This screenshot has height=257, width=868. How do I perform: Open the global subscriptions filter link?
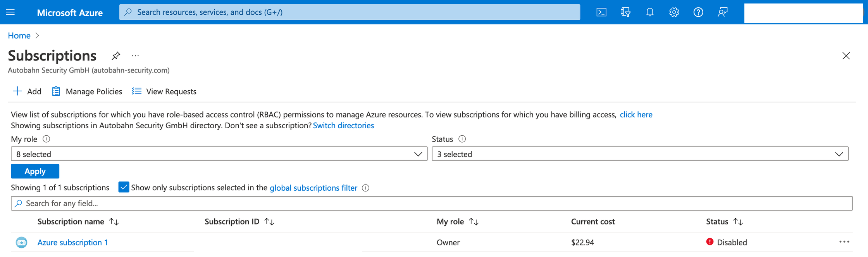pyautogui.click(x=313, y=188)
